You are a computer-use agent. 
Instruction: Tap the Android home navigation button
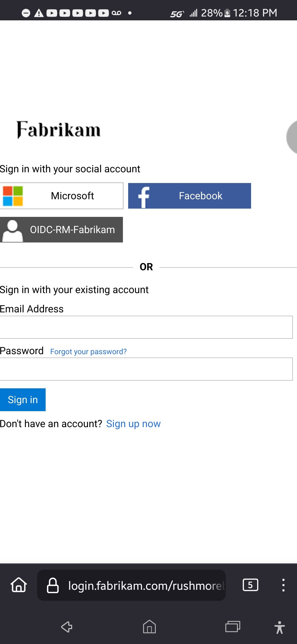click(149, 627)
